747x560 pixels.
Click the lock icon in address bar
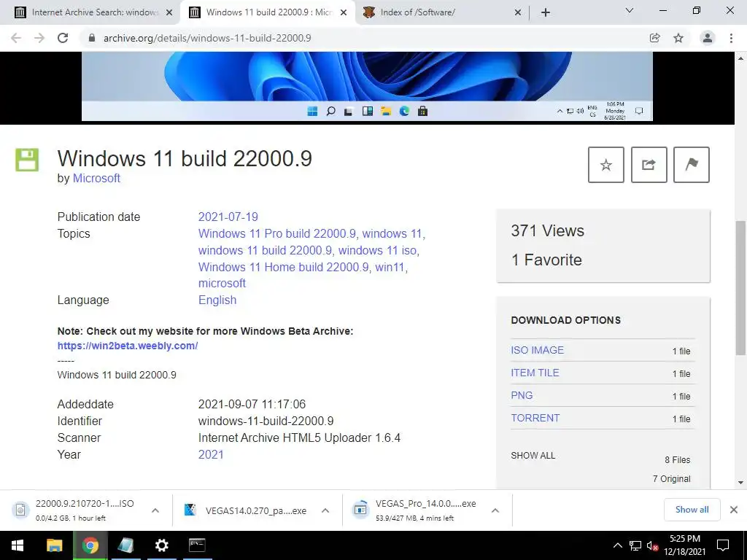92,38
